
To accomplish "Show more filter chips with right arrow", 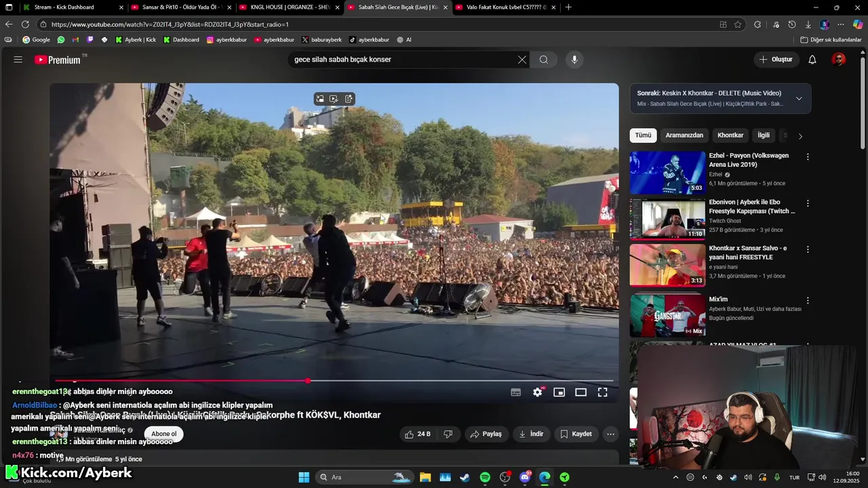I will click(x=800, y=136).
